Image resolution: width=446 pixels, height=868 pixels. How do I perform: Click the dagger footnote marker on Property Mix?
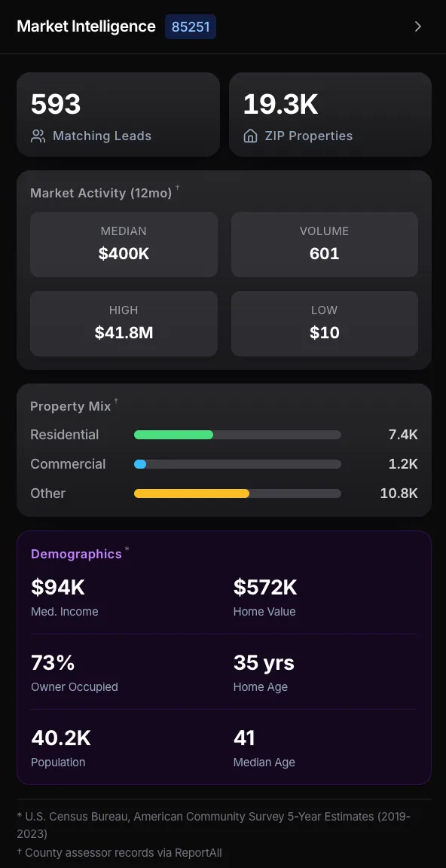click(x=116, y=400)
